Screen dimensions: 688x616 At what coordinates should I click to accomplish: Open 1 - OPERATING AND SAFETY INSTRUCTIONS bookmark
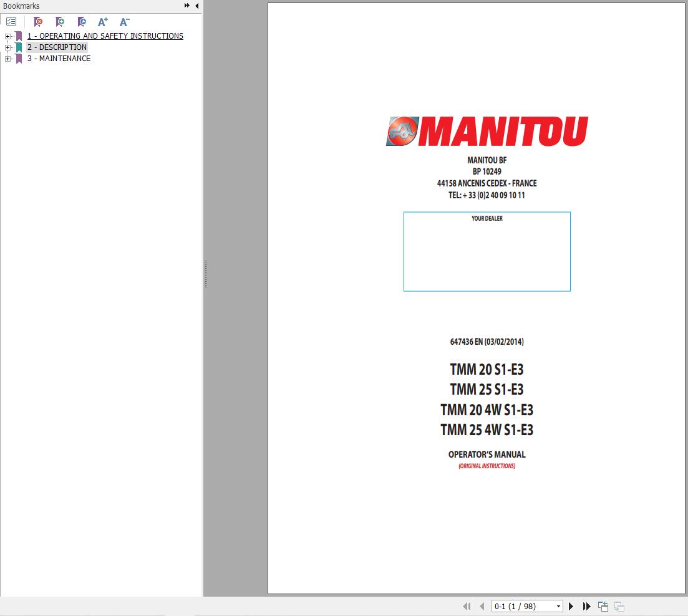[x=105, y=36]
